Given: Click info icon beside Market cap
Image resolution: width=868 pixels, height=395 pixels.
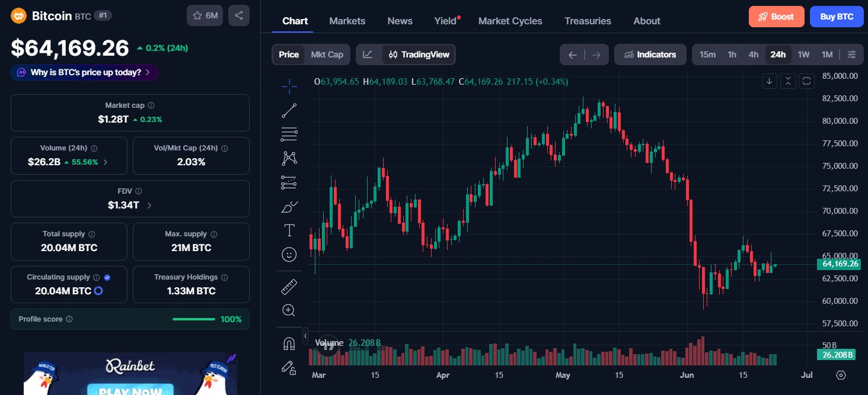Looking at the screenshot, I should coord(151,105).
